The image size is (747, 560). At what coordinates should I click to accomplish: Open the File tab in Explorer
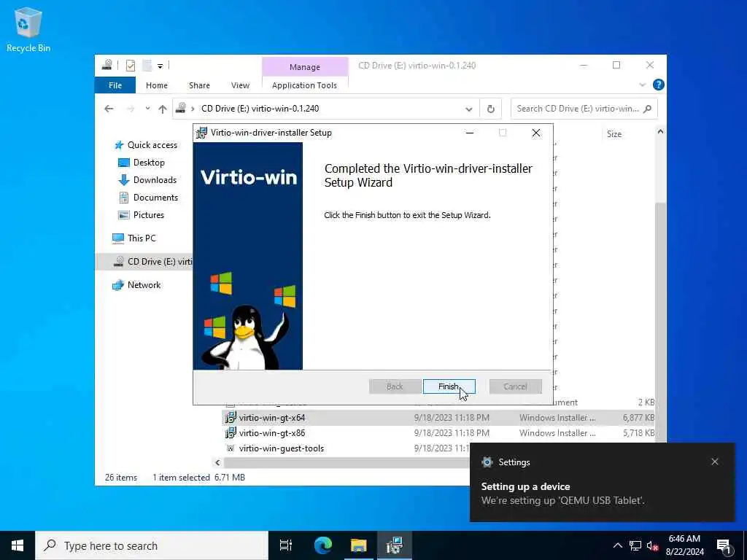point(115,85)
